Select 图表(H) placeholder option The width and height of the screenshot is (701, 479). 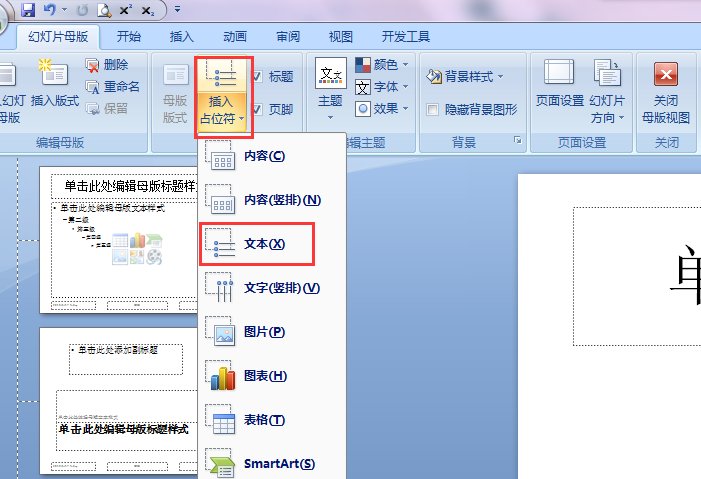point(272,376)
